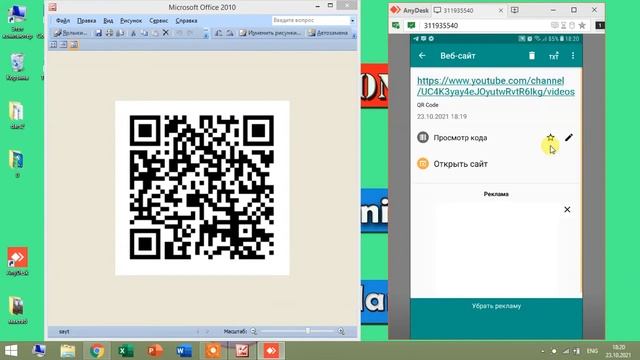Open the Файл menu
The image size is (640, 360).
coord(62,20)
